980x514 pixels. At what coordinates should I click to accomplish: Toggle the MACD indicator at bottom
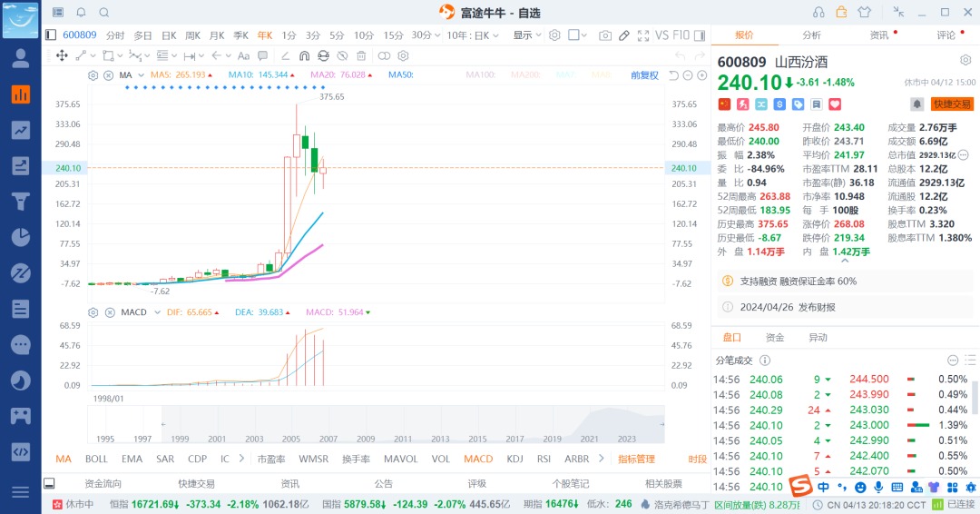pyautogui.click(x=478, y=459)
